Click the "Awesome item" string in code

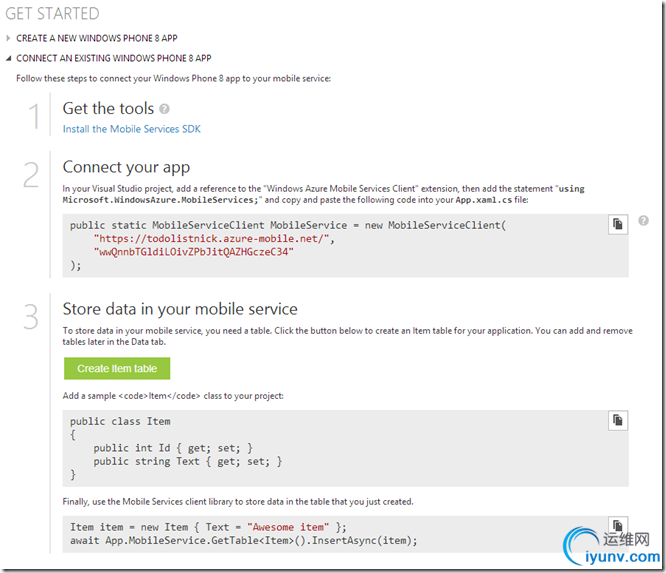pos(288,527)
